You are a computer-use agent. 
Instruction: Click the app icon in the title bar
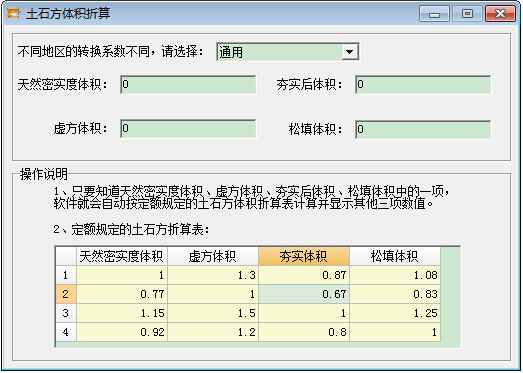pos(13,13)
